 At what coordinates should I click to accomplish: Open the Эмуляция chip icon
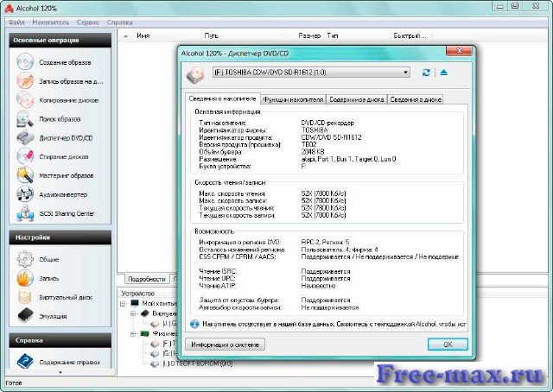(x=25, y=315)
